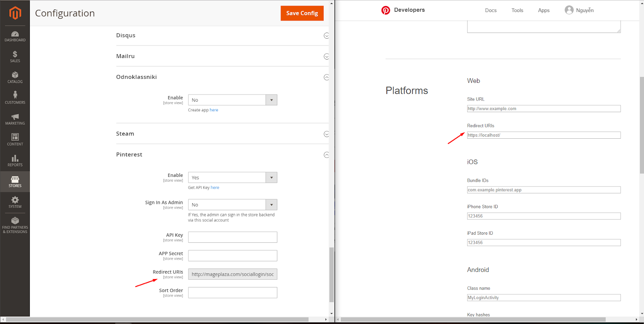Open the Apps menu item
The image size is (644, 324).
tap(543, 10)
